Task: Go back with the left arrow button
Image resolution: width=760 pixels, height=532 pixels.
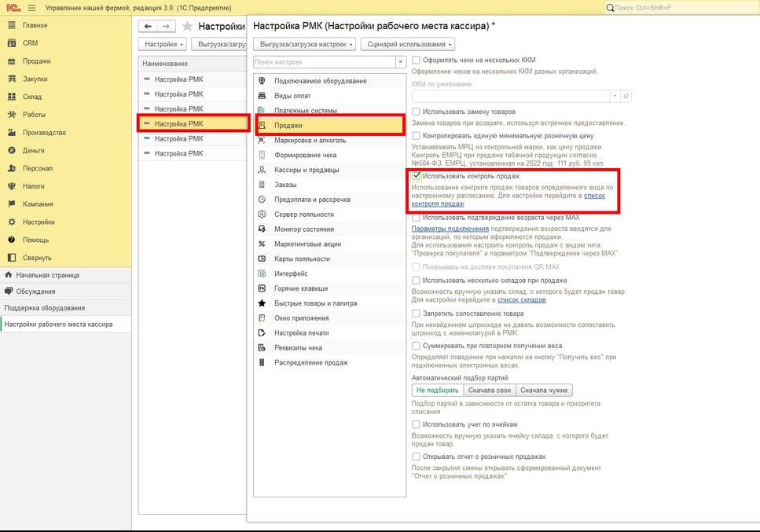Action: 148,26
